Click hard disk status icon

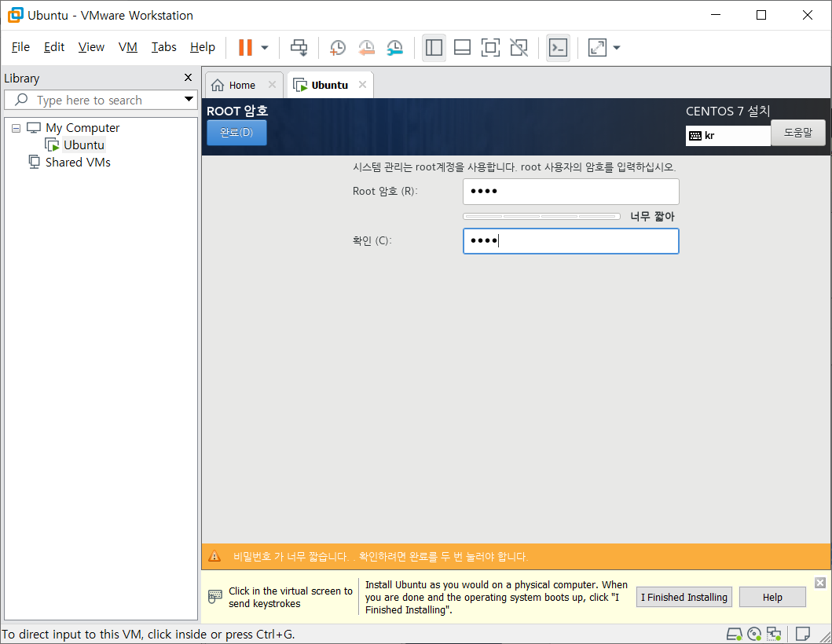click(735, 634)
